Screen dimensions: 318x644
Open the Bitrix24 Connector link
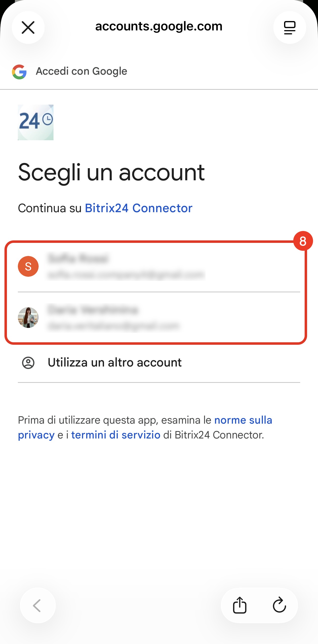point(138,208)
